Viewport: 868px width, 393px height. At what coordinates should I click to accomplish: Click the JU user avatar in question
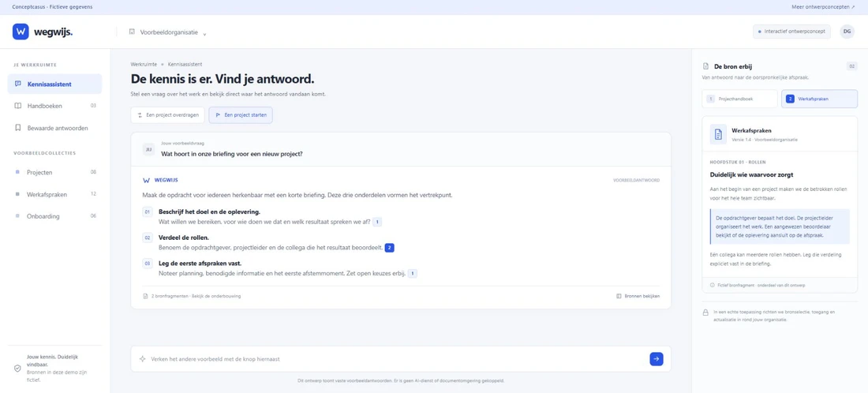point(148,149)
